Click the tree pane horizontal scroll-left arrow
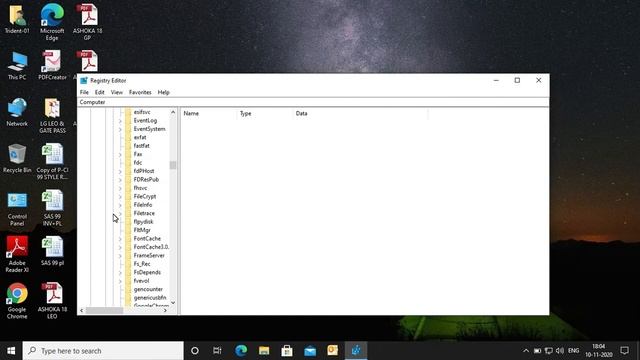The width and height of the screenshot is (640, 360). coord(82,311)
